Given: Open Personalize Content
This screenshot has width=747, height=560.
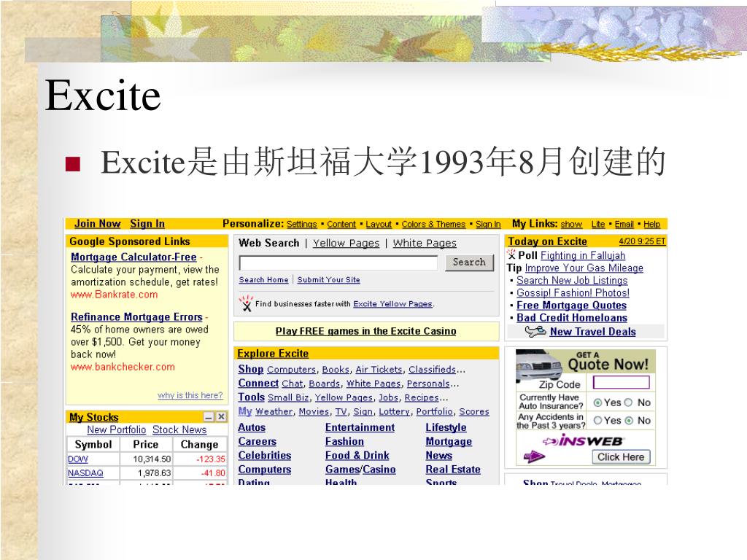Looking at the screenshot, I should (341, 225).
